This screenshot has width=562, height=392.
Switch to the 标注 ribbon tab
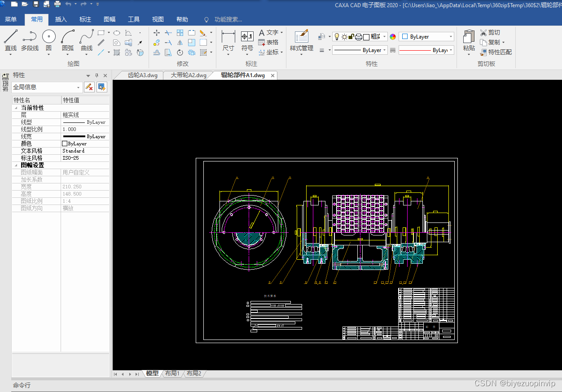point(85,19)
